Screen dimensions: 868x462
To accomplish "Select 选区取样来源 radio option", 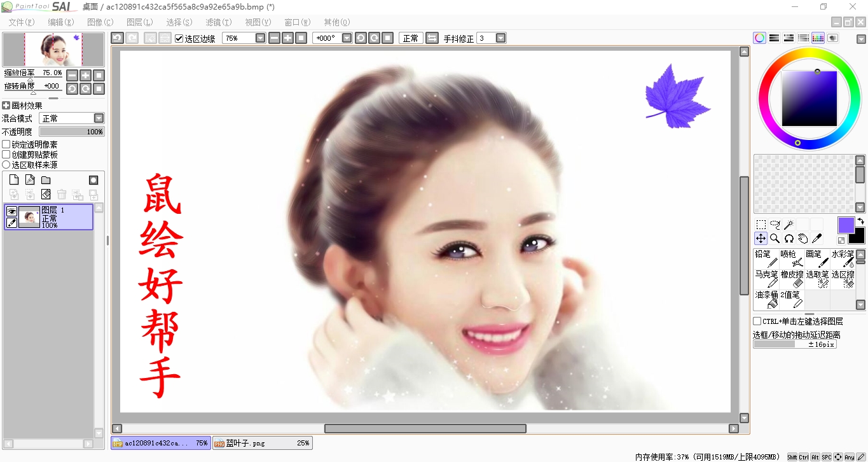I will click(x=6, y=165).
